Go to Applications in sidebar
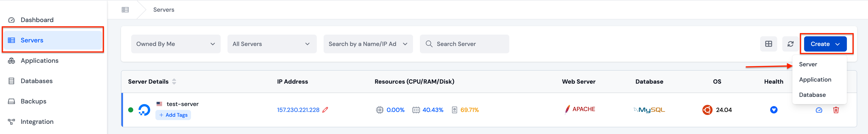This screenshot has height=134, width=868. pos(39,61)
